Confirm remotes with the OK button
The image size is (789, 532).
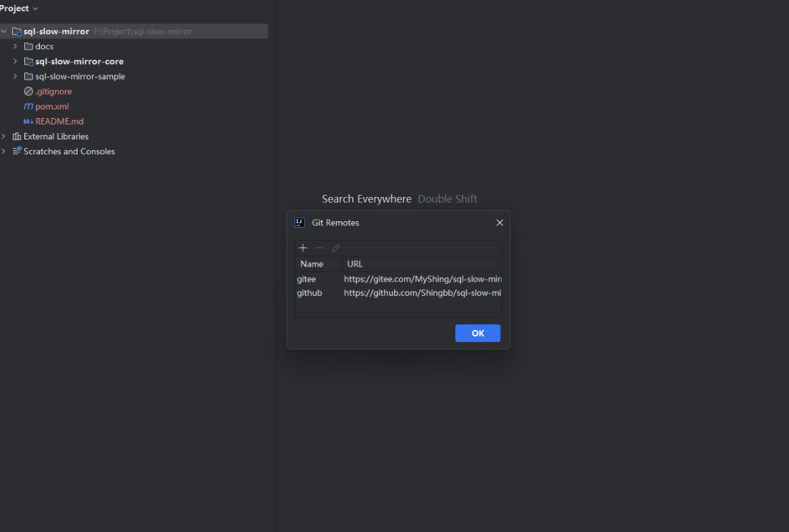click(x=477, y=333)
